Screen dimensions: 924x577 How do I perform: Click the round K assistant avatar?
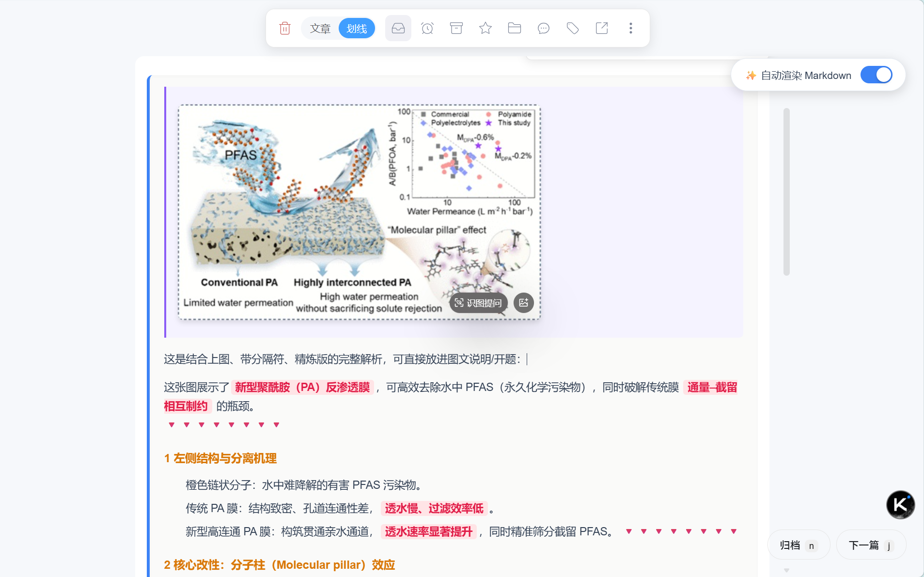(x=900, y=504)
